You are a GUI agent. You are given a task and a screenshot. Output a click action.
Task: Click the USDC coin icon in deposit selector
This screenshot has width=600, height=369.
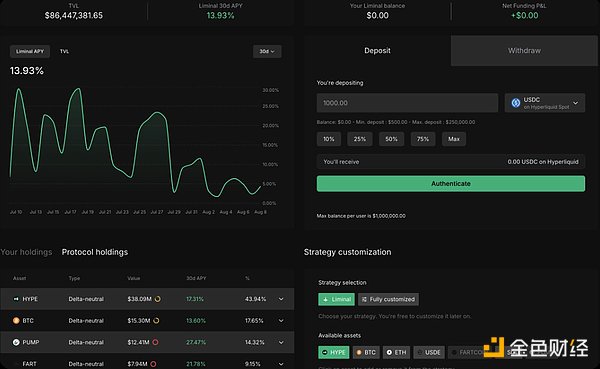coord(516,103)
